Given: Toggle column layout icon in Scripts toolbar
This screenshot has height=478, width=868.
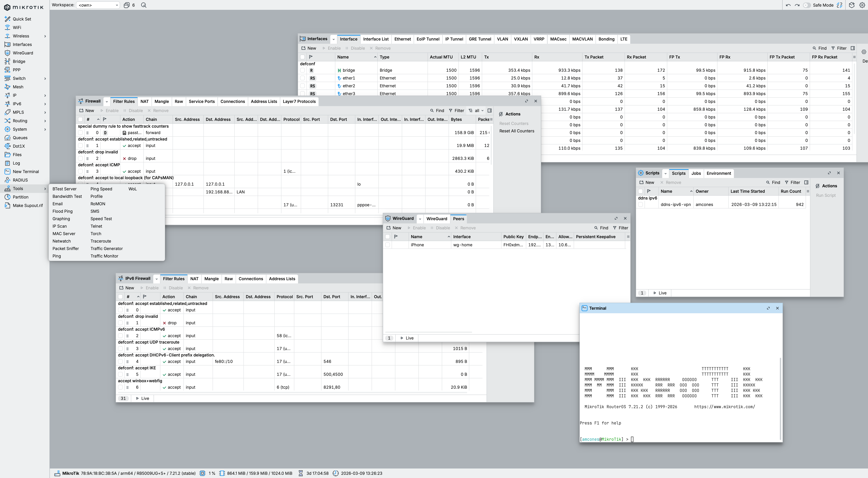Looking at the screenshot, I should (806, 182).
